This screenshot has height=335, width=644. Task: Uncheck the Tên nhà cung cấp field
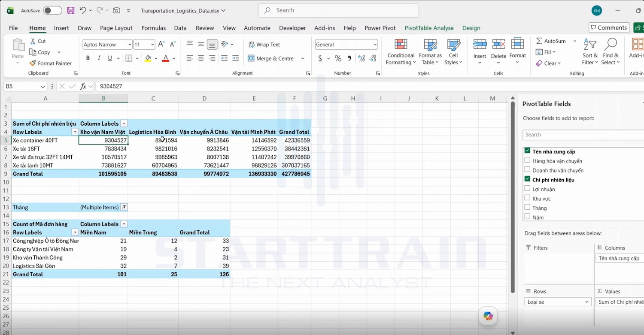pyautogui.click(x=527, y=151)
